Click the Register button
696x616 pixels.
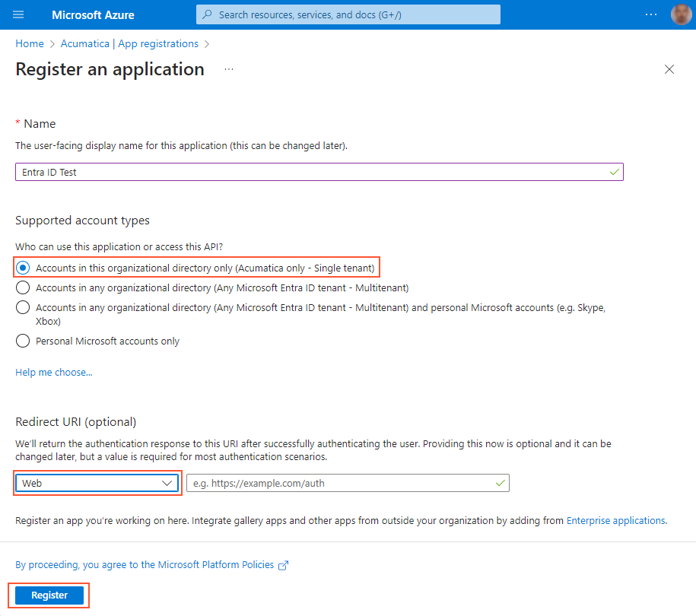[x=49, y=595]
